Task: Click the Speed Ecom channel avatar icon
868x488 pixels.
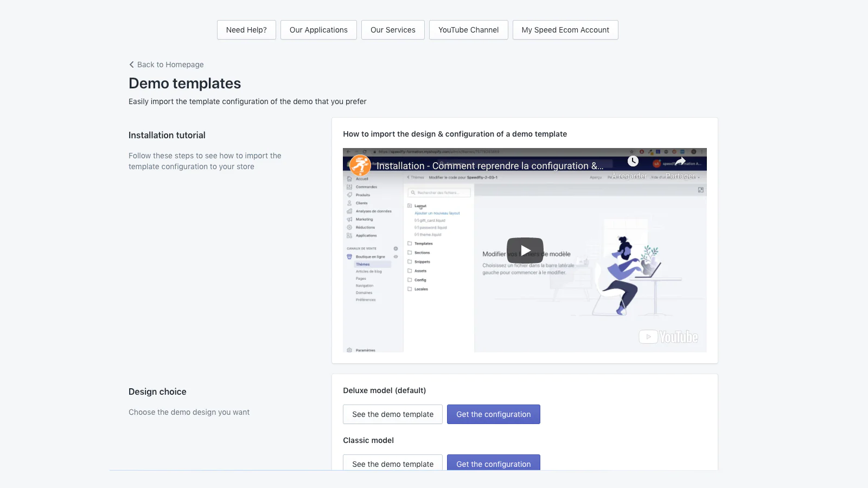Action: point(360,165)
